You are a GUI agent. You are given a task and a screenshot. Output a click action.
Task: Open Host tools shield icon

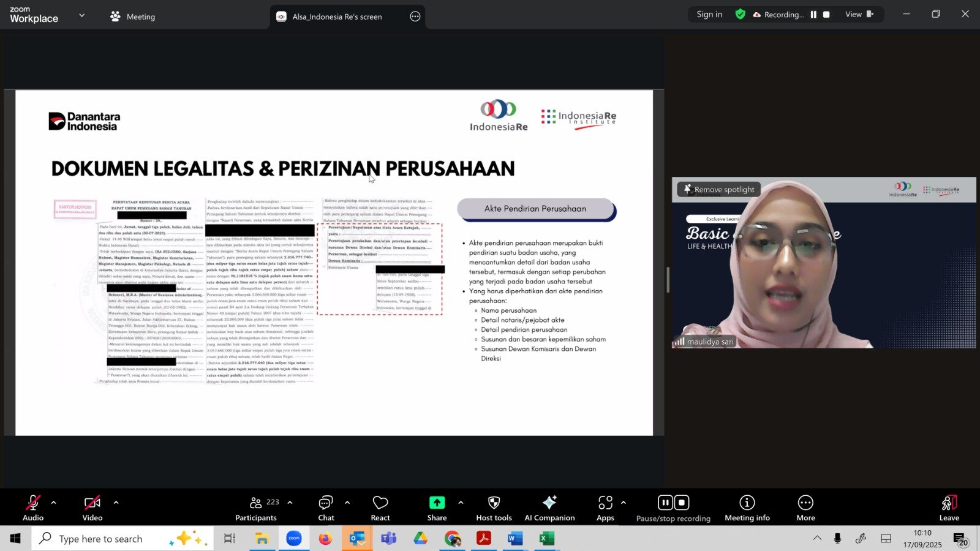tap(494, 508)
